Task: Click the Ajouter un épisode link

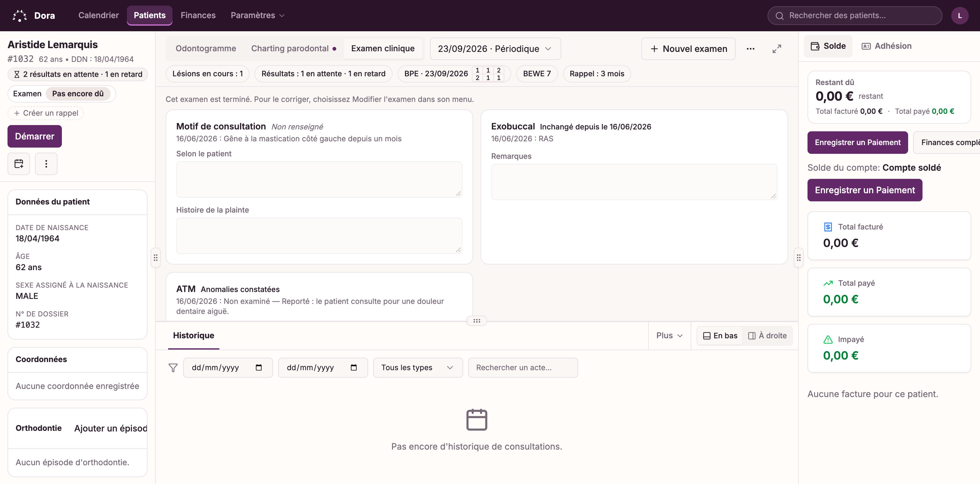Action: click(x=111, y=428)
